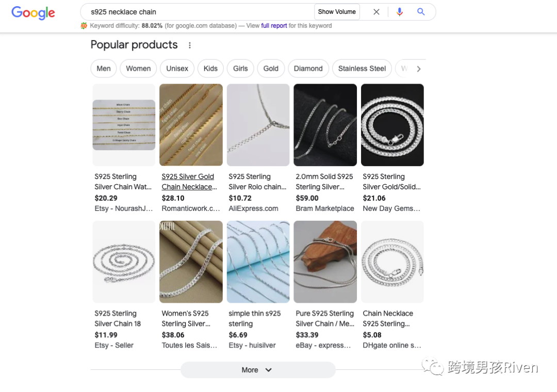Screen dimensions: 557x392
Task: Select the Gold filter chip
Action: pos(271,69)
